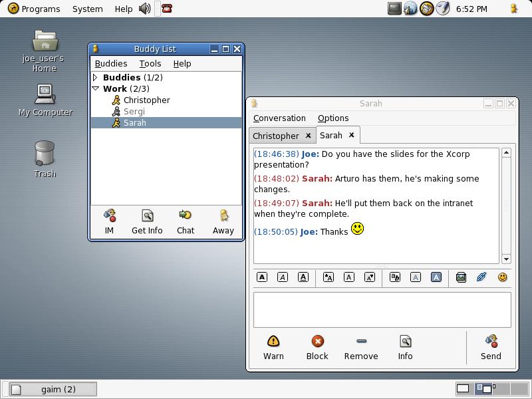Click the increase font size icon
The width and height of the screenshot is (532, 399).
click(329, 277)
